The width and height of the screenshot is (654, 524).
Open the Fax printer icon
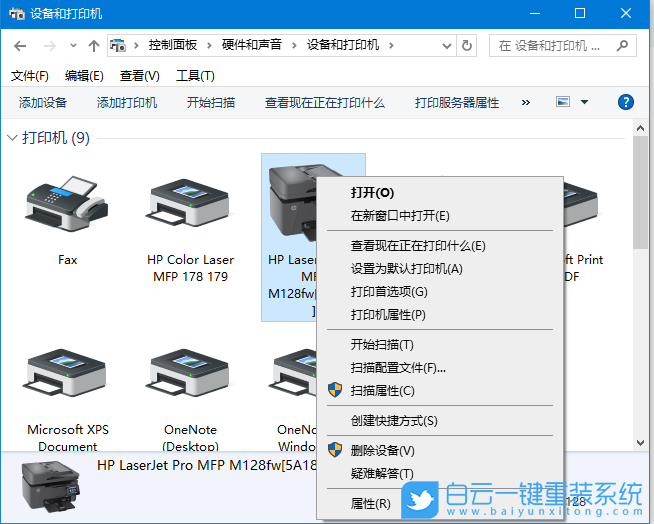[x=67, y=204]
